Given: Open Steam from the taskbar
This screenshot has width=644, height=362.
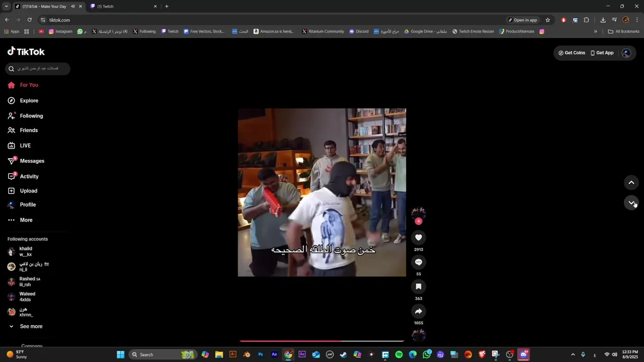Looking at the screenshot, I should (344, 354).
